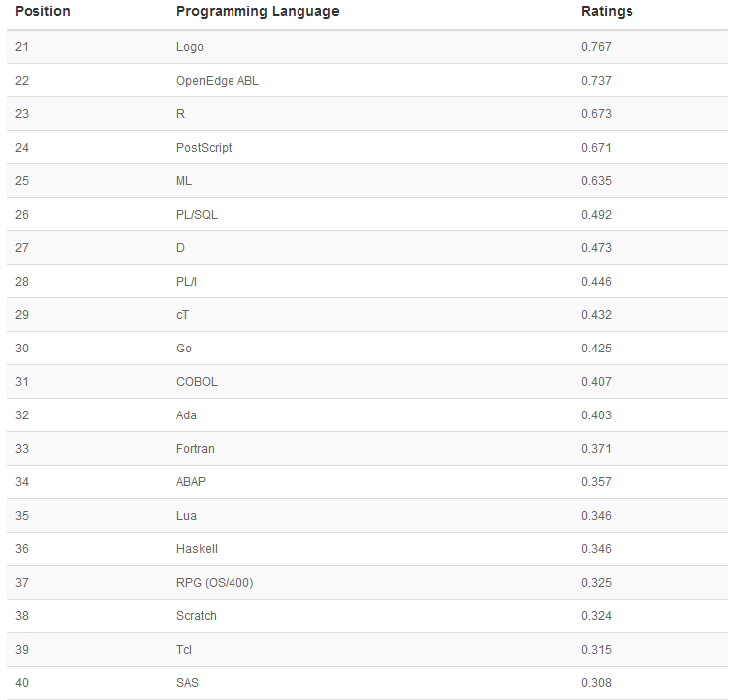The height and width of the screenshot is (700, 731).
Task: Click the 0.308 rating for SAS
Action: (x=596, y=683)
